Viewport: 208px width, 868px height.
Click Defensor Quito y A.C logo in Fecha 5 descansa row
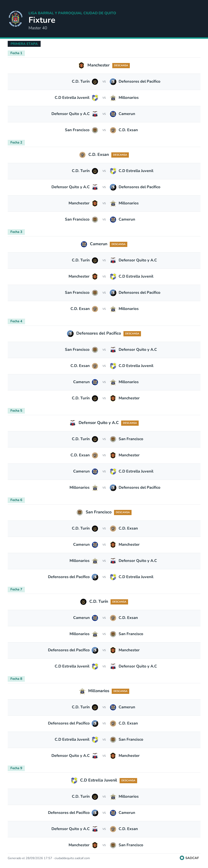coord(72,423)
